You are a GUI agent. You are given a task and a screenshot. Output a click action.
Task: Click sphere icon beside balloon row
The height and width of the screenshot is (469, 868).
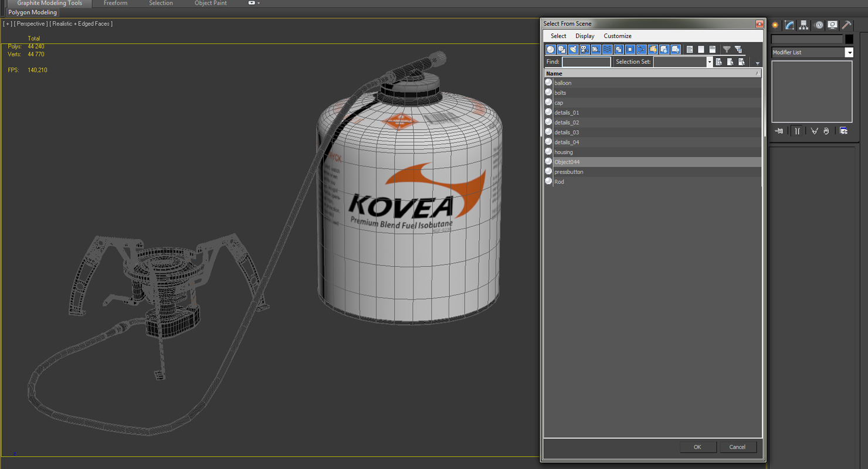pos(548,83)
